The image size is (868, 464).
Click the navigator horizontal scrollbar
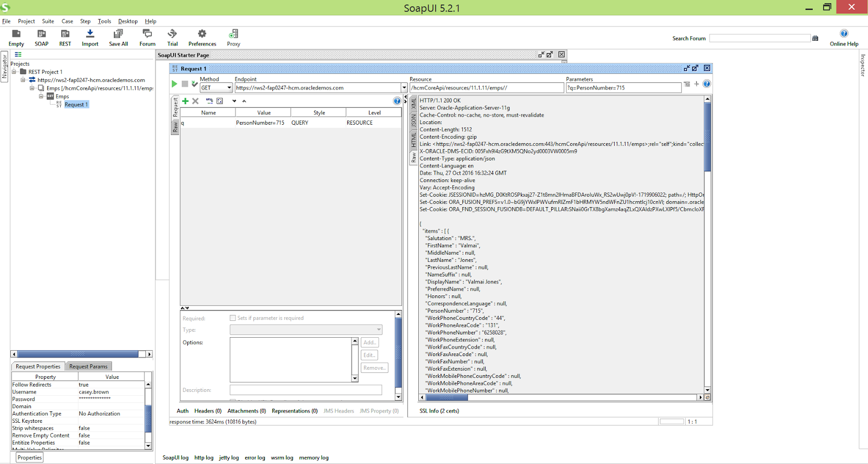(81, 354)
